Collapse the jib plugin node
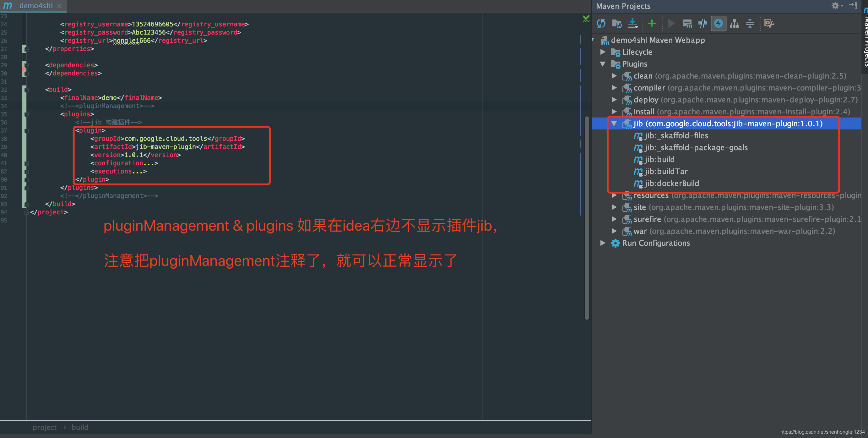Image resolution: width=868 pixels, height=438 pixels. (x=614, y=124)
